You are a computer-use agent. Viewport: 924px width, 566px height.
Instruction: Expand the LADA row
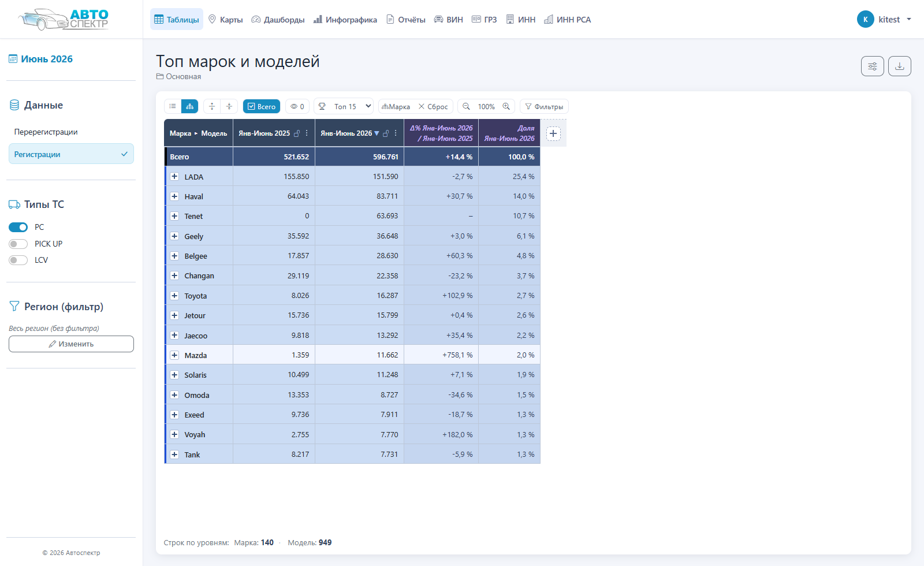[174, 176]
